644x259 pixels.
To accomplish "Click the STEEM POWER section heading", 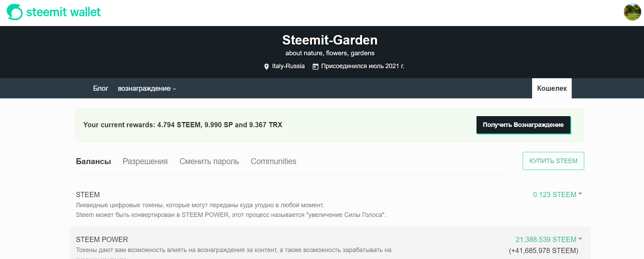I will [102, 240].
